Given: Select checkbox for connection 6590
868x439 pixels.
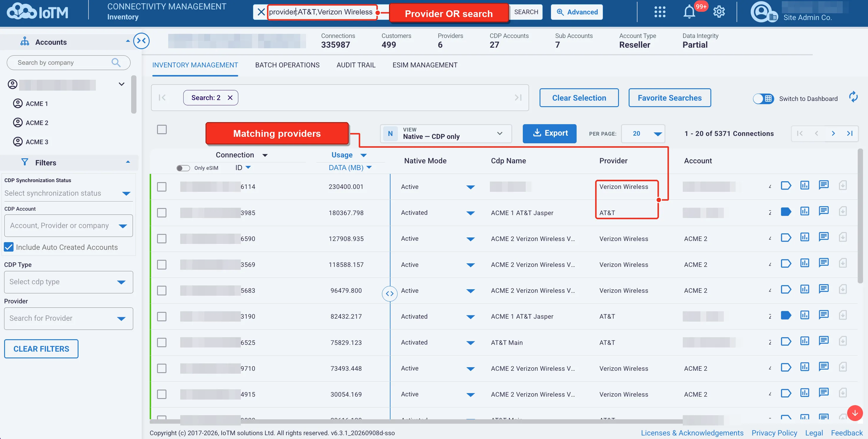Looking at the screenshot, I should [x=162, y=239].
